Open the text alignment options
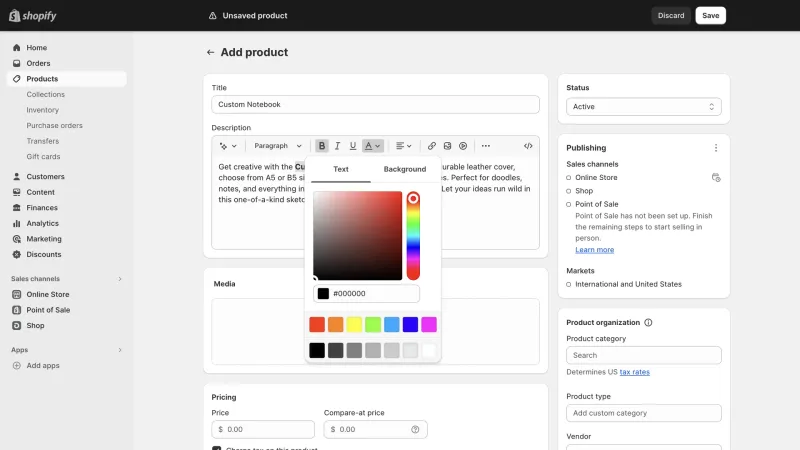Screen dimensions: 800x450 click(x=404, y=146)
